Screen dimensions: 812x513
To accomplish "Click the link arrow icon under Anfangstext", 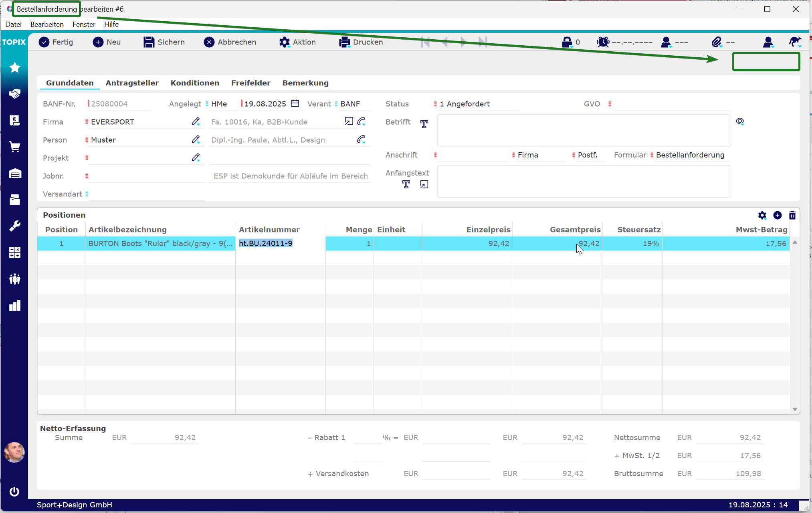I will [x=424, y=184].
